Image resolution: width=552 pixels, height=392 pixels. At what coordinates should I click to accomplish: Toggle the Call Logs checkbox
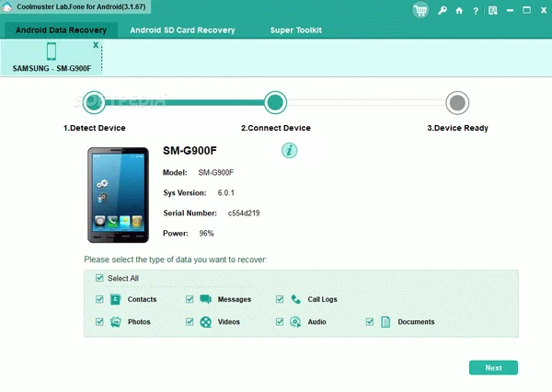coord(280,299)
